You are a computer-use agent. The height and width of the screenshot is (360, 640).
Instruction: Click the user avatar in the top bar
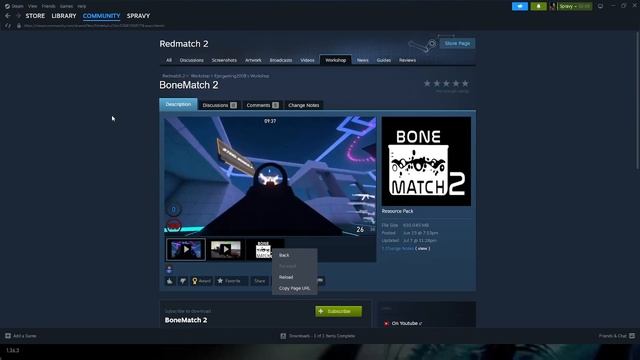[x=553, y=6]
